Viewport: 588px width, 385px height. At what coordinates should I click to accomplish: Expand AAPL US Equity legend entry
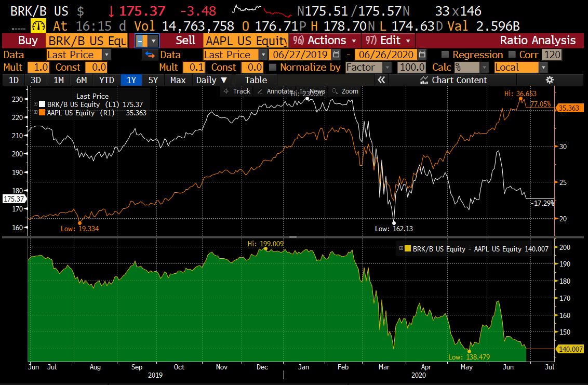[x=36, y=112]
